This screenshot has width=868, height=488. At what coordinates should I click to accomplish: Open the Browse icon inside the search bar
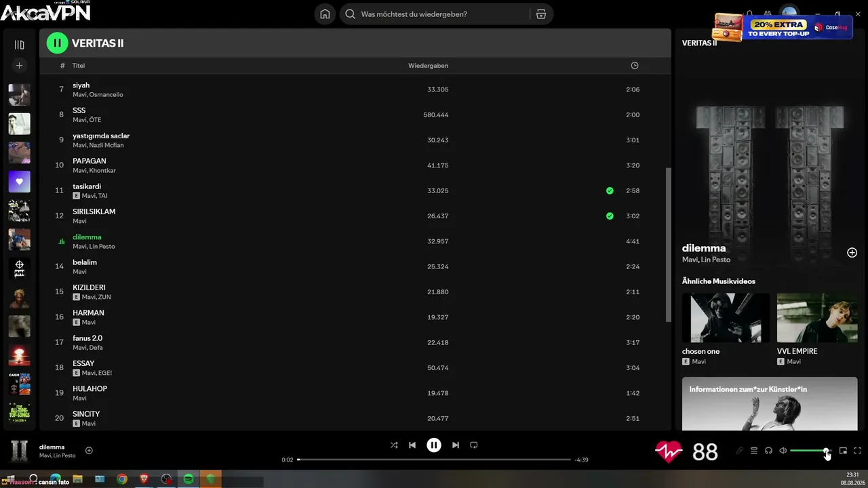pyautogui.click(x=540, y=14)
